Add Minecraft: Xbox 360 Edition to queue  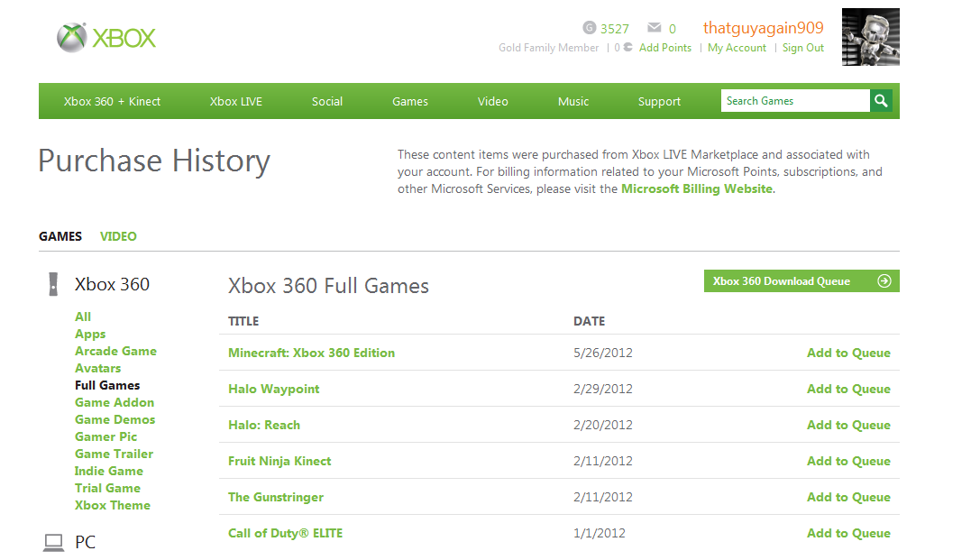pyautogui.click(x=848, y=353)
